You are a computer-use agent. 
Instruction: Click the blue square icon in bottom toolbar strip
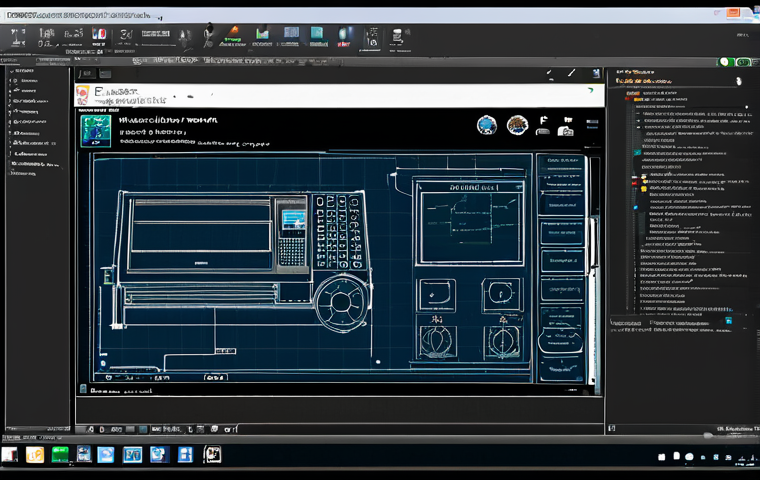pos(143,430)
